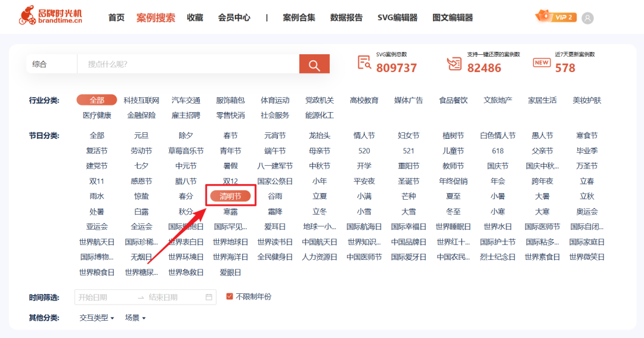Image resolution: width=644 pixels, height=338 pixels.
Task: Select the 端午节 holiday filter
Action: pos(275,151)
